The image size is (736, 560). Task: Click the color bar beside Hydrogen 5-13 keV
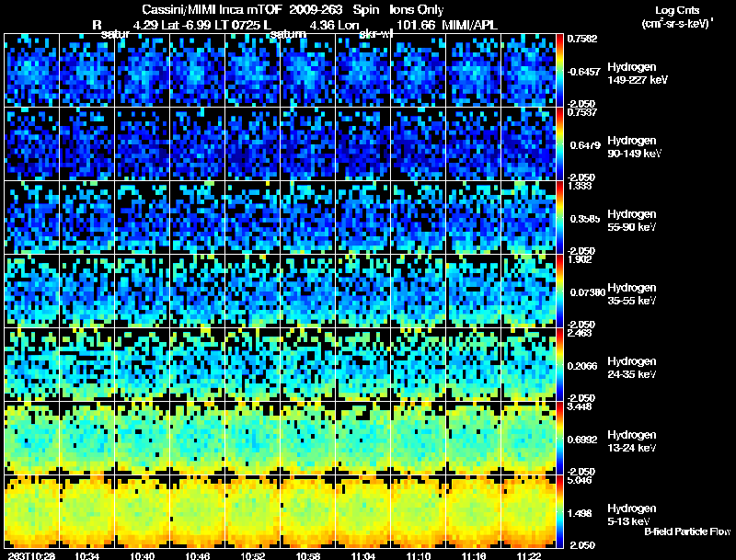(559, 512)
